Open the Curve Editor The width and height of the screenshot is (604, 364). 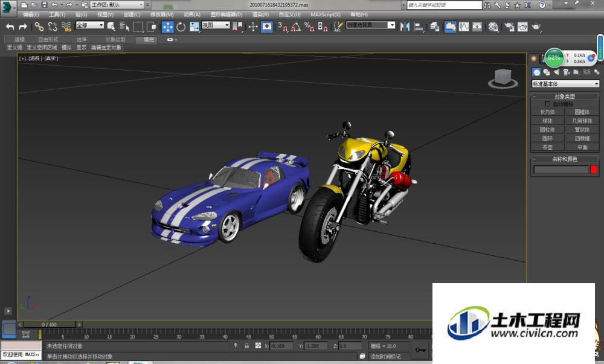pyautogui.click(x=464, y=27)
